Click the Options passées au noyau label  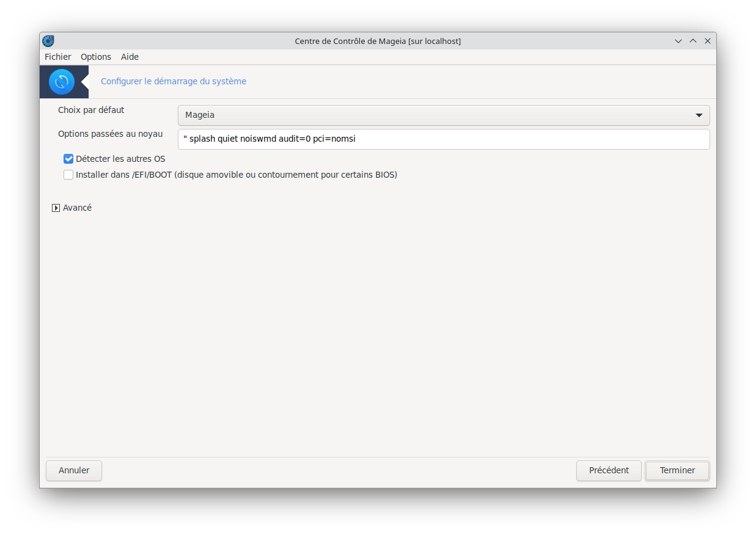tap(110, 134)
